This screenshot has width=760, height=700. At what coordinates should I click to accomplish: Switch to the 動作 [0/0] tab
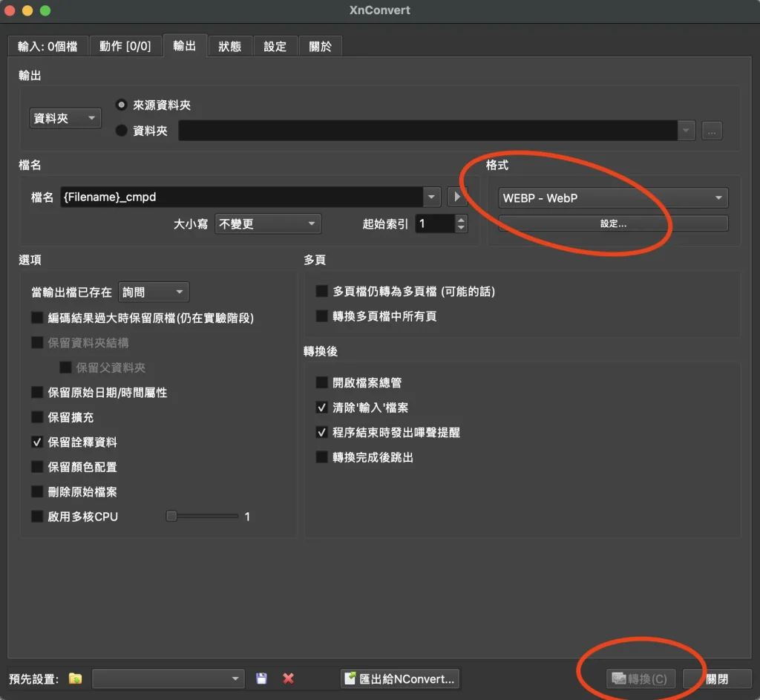click(x=125, y=46)
